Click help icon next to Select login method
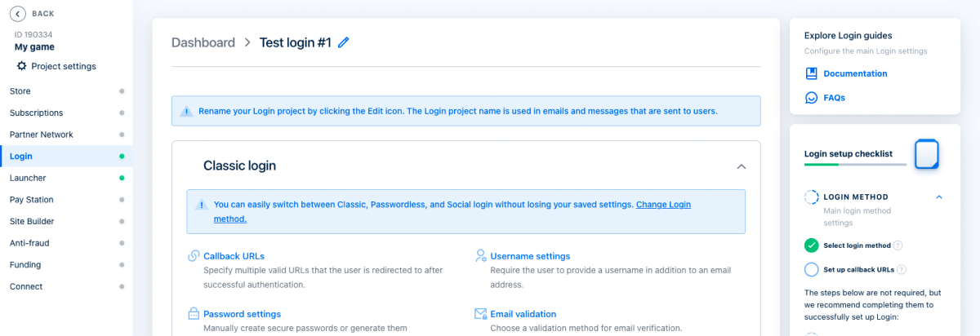980x336 pixels. coord(898,245)
